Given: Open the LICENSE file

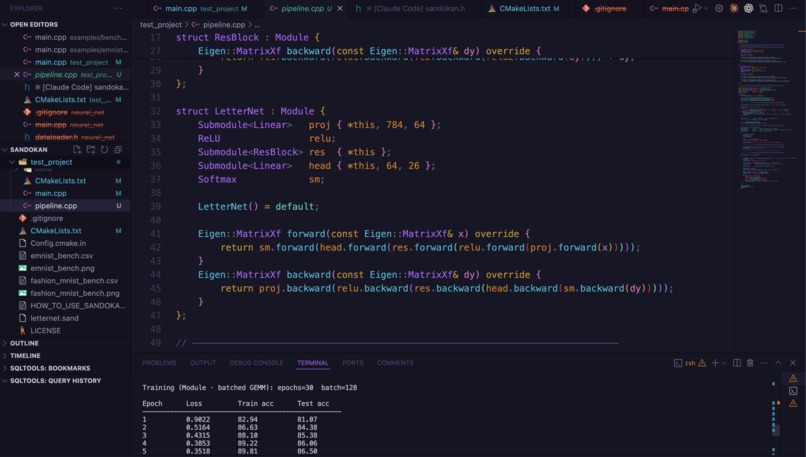Looking at the screenshot, I should pos(65,331).
